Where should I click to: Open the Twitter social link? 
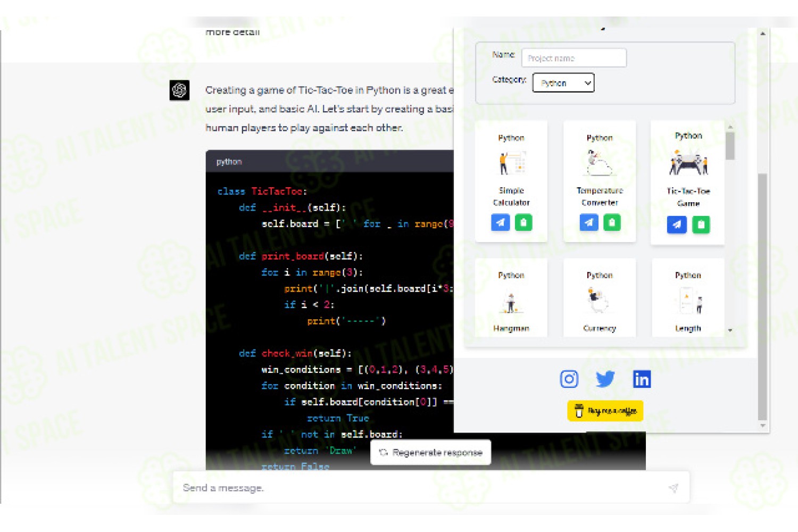point(605,379)
